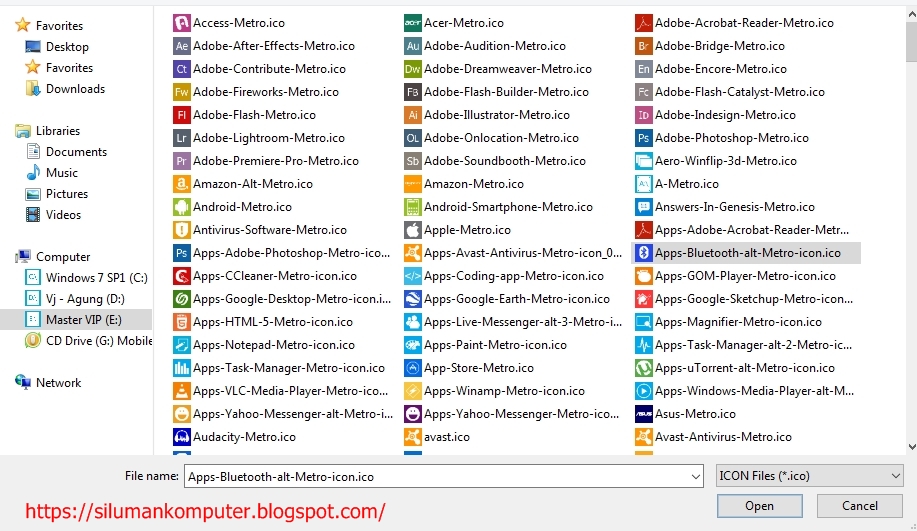This screenshot has height=531, width=917.
Task: Select the Adobe-Audition-Metro.ico filename
Action: pos(495,46)
